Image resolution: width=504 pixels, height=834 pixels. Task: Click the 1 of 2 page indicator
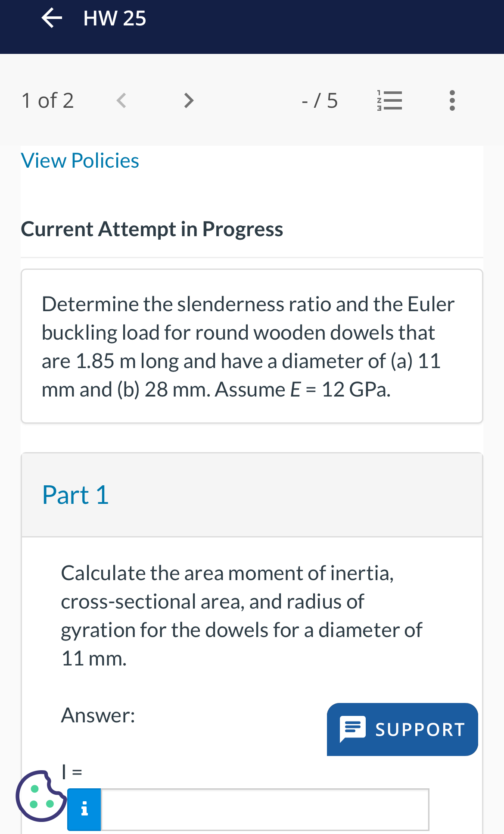pyautogui.click(x=47, y=100)
